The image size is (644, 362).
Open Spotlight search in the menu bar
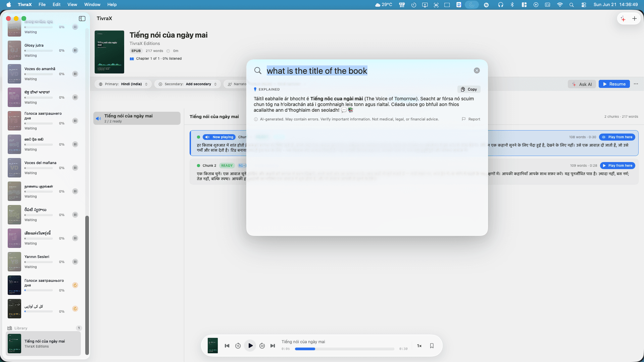572,5
